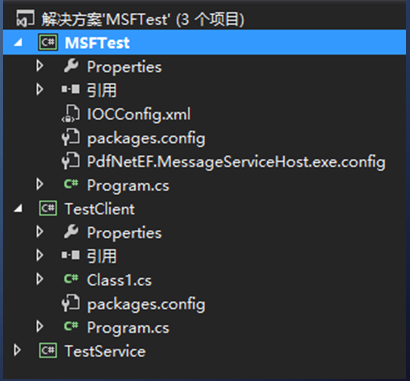Select packages.config in the MSFTest project
Screen dimensions: 410x381
pos(146,138)
